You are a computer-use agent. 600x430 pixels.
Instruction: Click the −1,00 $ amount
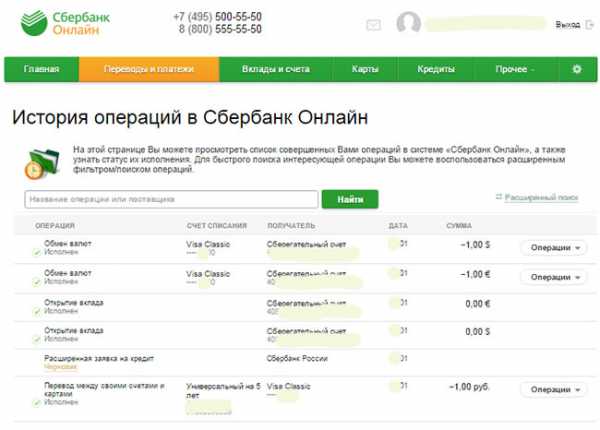point(475,245)
